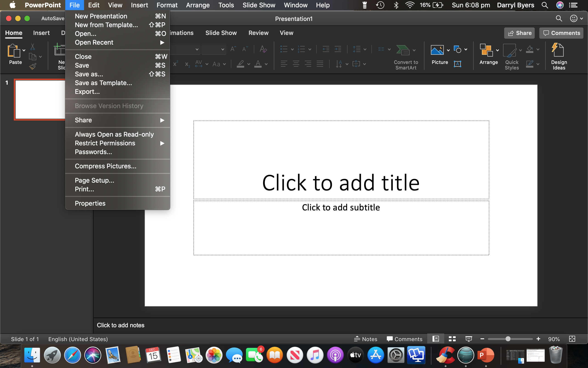Toggle the Notes pane in status bar
Screen dimensions: 588x368
point(365,339)
